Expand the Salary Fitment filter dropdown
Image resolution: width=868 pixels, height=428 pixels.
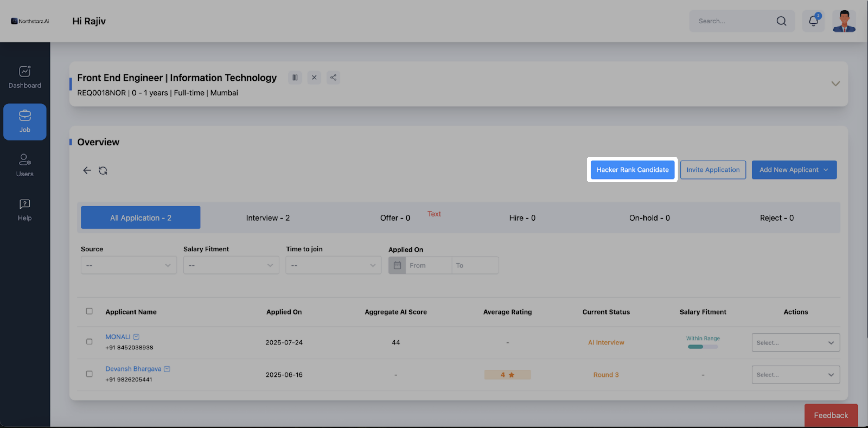click(231, 265)
